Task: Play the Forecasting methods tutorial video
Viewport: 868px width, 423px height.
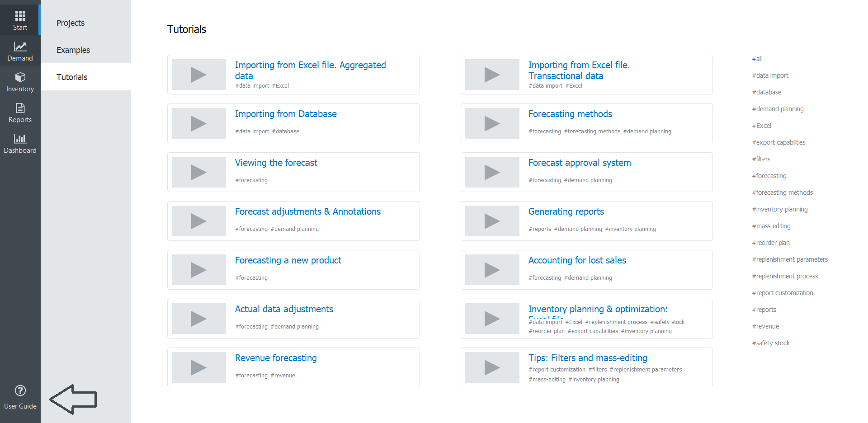Action: point(492,123)
